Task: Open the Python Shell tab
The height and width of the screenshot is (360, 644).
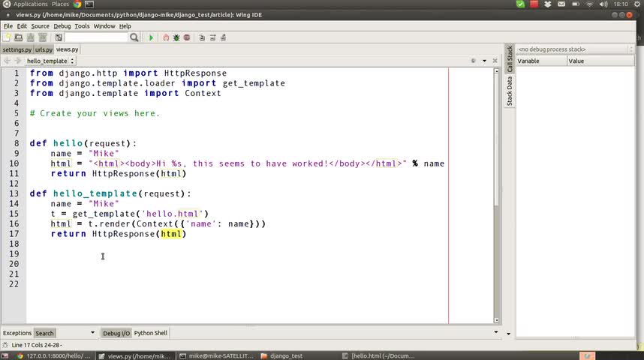Action: pos(150,333)
